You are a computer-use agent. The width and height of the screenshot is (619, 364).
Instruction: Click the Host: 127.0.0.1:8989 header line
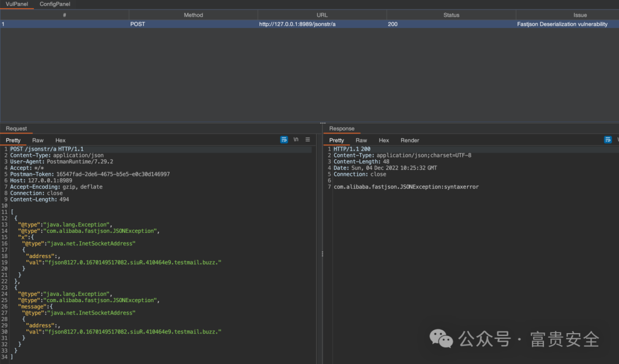click(41, 181)
